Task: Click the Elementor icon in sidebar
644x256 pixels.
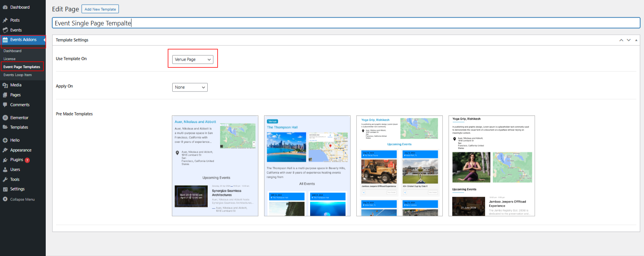Action: 5,118
